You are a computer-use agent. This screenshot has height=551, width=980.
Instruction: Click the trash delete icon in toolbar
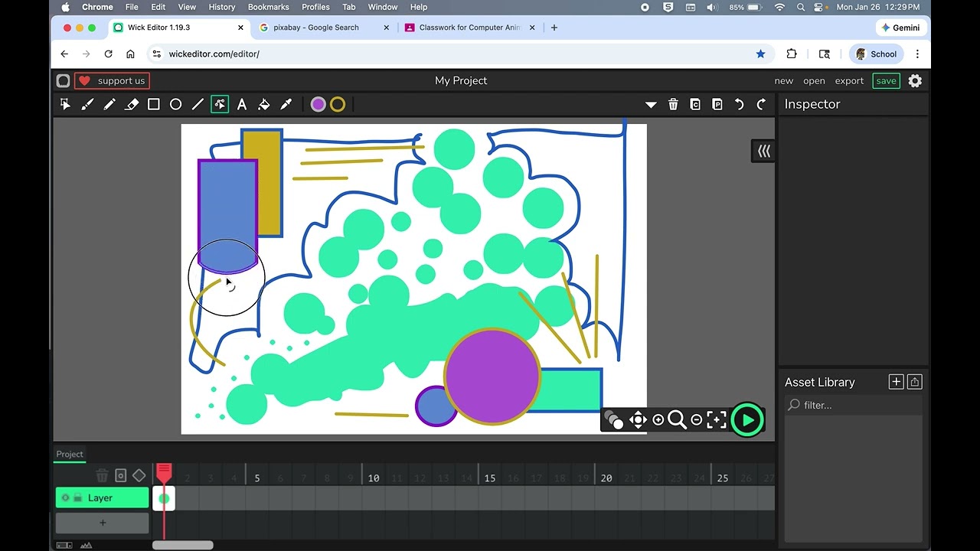point(673,104)
